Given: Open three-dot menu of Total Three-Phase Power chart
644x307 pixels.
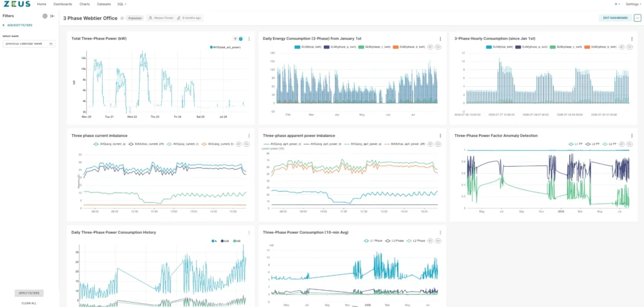Looking at the screenshot, I should pyautogui.click(x=249, y=39).
